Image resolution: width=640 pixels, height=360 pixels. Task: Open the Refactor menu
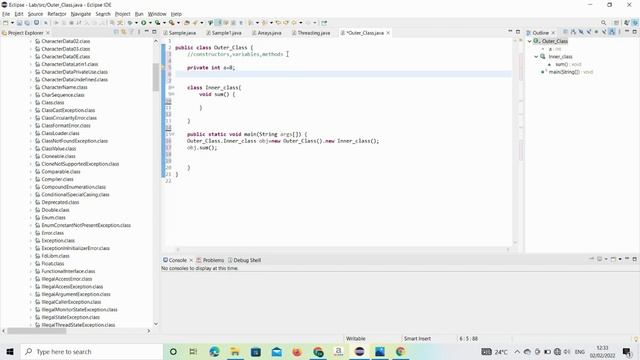coord(57,14)
